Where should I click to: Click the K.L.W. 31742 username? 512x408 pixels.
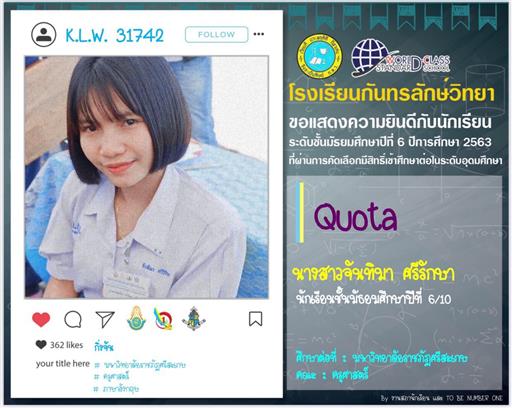(x=114, y=35)
